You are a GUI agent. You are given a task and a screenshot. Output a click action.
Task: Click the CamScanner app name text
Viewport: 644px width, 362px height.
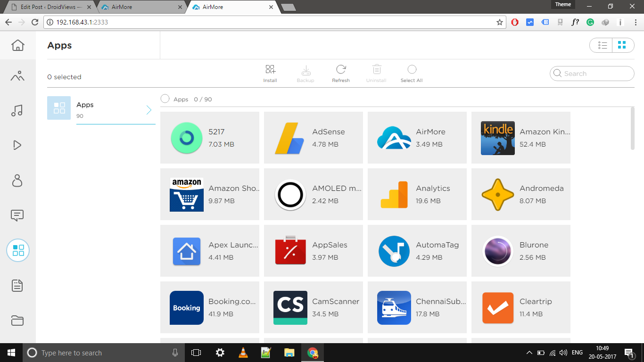[336, 302]
